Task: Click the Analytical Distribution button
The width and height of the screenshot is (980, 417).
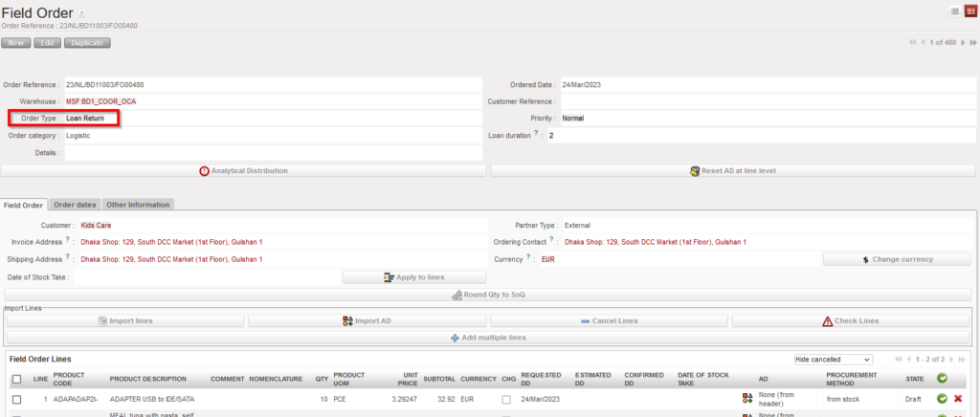Action: (x=243, y=171)
